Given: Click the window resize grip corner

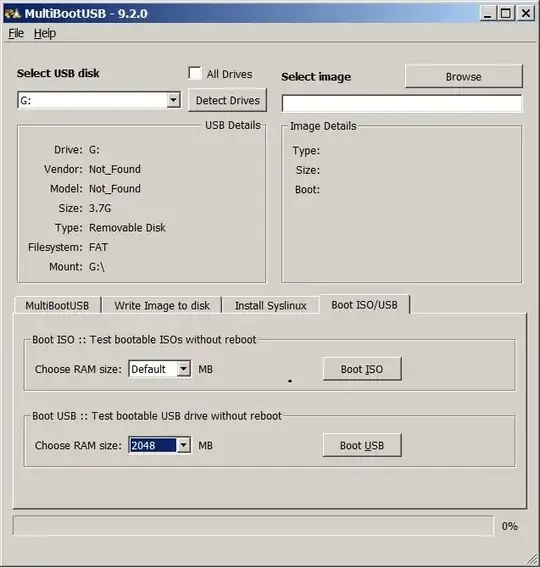Looking at the screenshot, I should pos(532,560).
